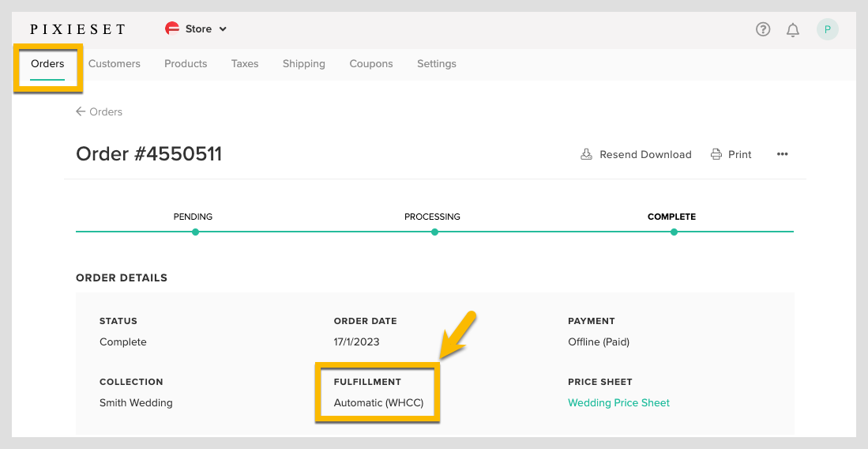Viewport: 868px width, 449px height.
Task: Open the Wedding Price Sheet link
Action: pyautogui.click(x=618, y=402)
